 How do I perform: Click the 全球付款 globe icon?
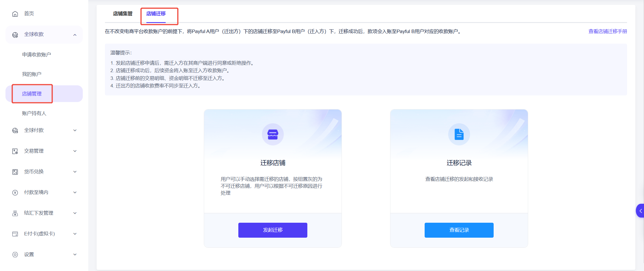coord(15,130)
